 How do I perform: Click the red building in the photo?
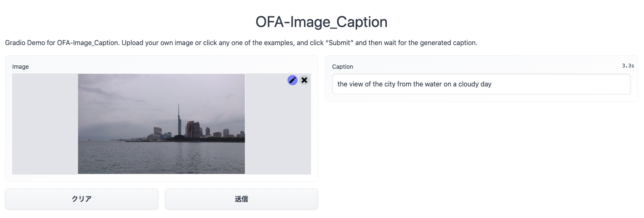coord(193,129)
